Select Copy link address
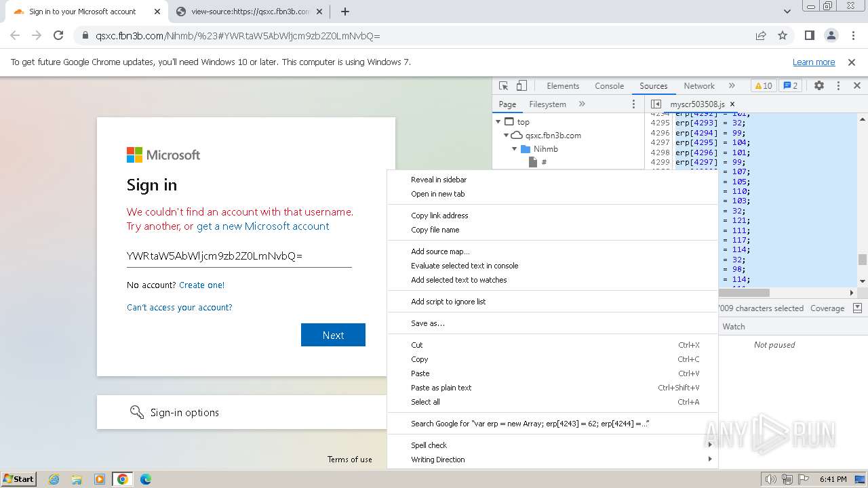Screen dimensions: 868x488 553,216
